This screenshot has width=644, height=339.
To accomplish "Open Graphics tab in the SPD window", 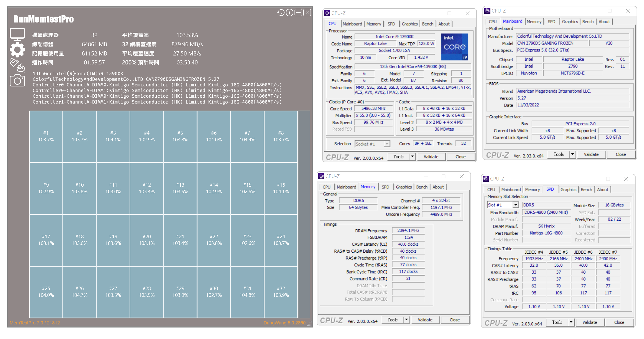I will coord(568,190).
